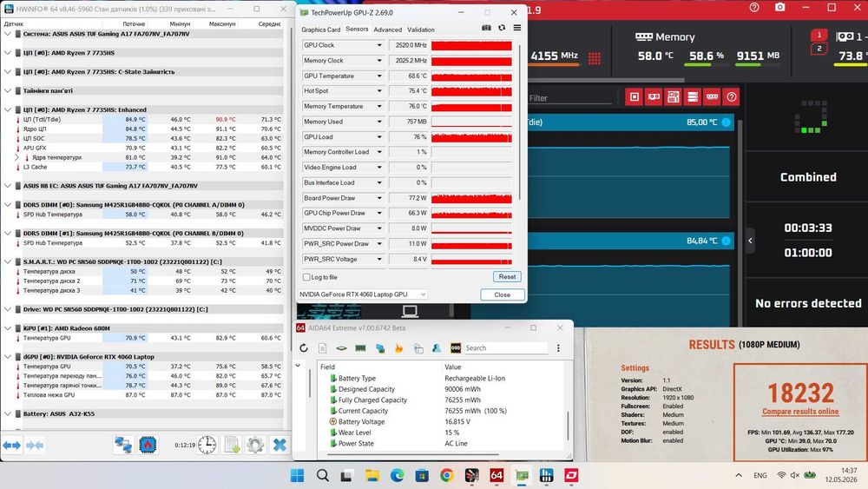The width and height of the screenshot is (868, 489).
Task: Open Compare results online link
Action: point(800,412)
